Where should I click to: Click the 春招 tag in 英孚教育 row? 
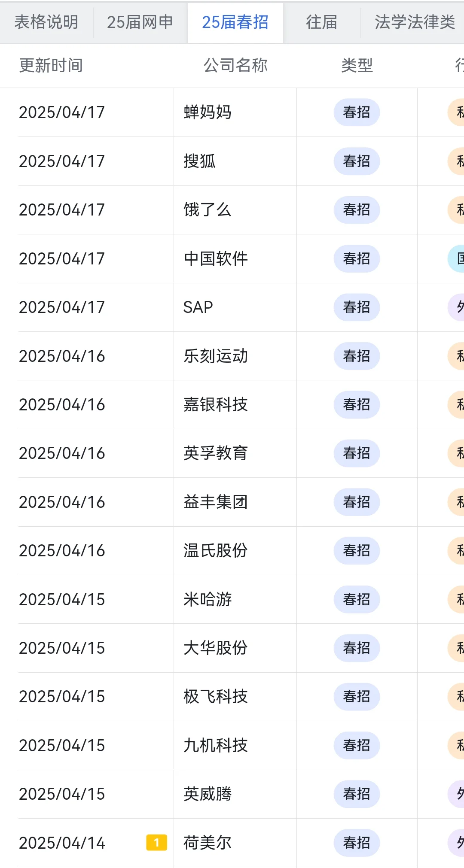[x=357, y=453]
